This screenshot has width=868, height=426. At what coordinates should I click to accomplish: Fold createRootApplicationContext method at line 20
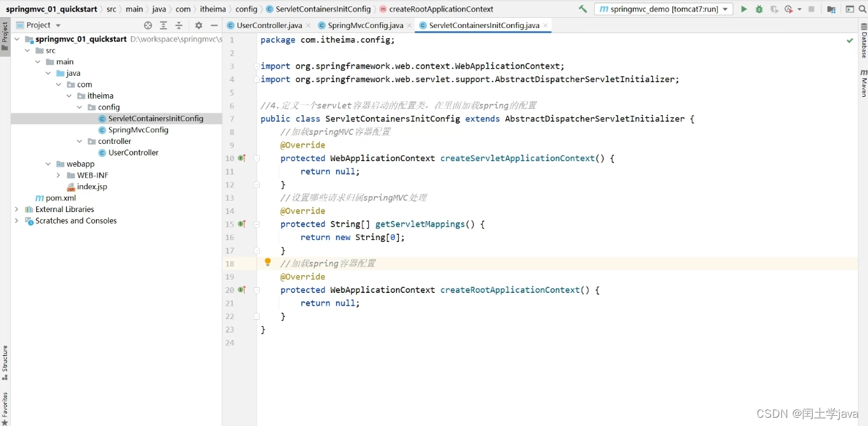tap(257, 290)
